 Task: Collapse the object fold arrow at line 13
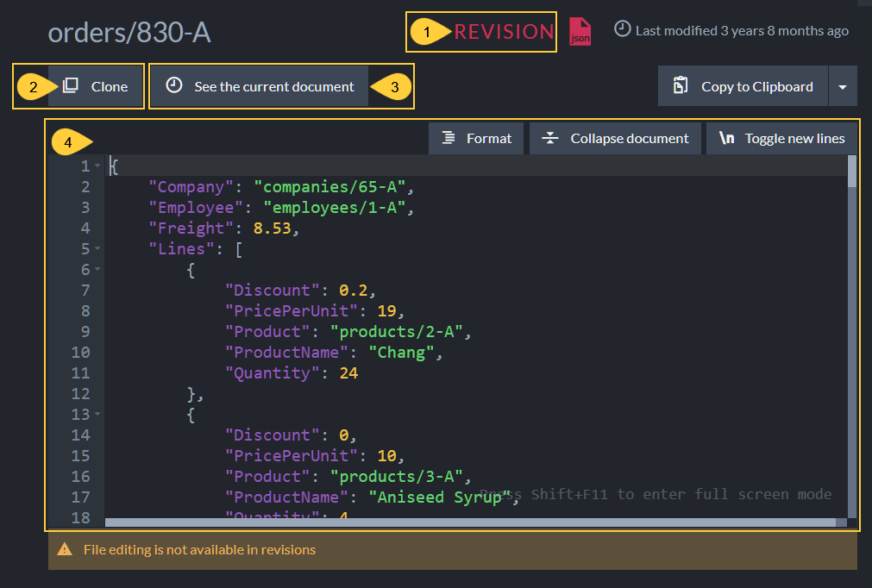coord(97,414)
